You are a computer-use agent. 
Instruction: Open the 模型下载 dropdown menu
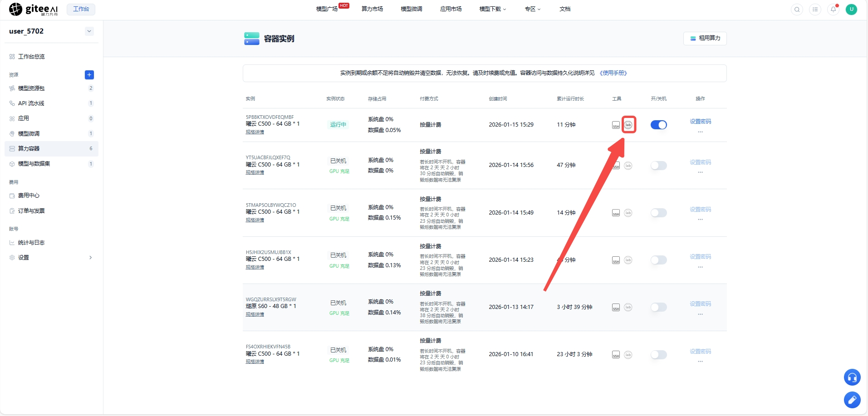[x=492, y=9]
